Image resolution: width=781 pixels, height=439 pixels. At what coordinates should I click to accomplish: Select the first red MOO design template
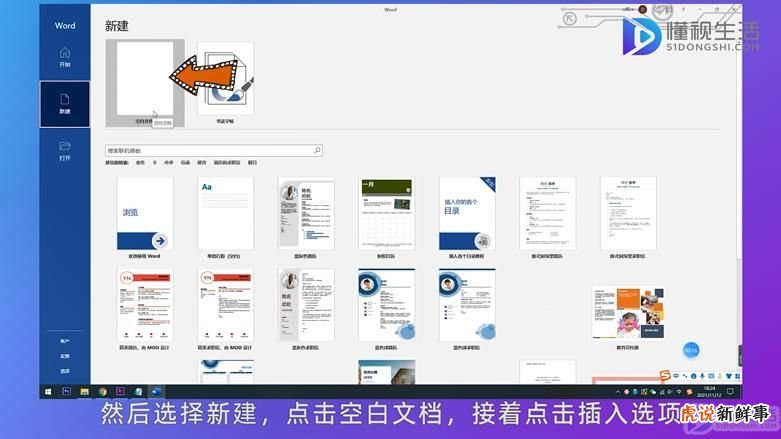145,305
